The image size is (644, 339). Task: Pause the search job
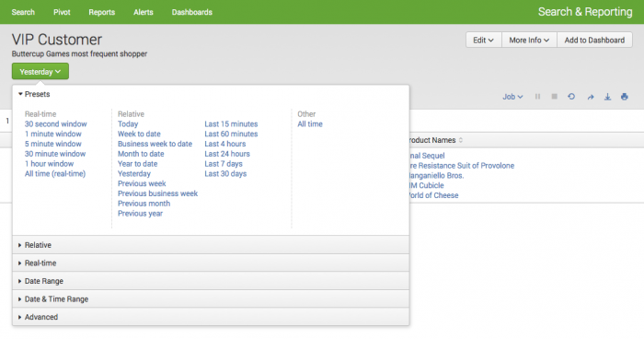(537, 97)
